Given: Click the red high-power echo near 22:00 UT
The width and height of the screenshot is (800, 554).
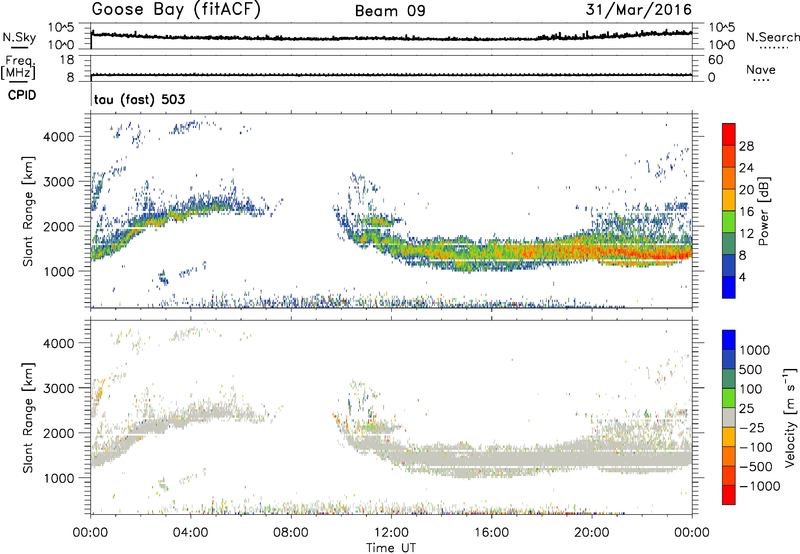Looking at the screenshot, I should point(642,253).
